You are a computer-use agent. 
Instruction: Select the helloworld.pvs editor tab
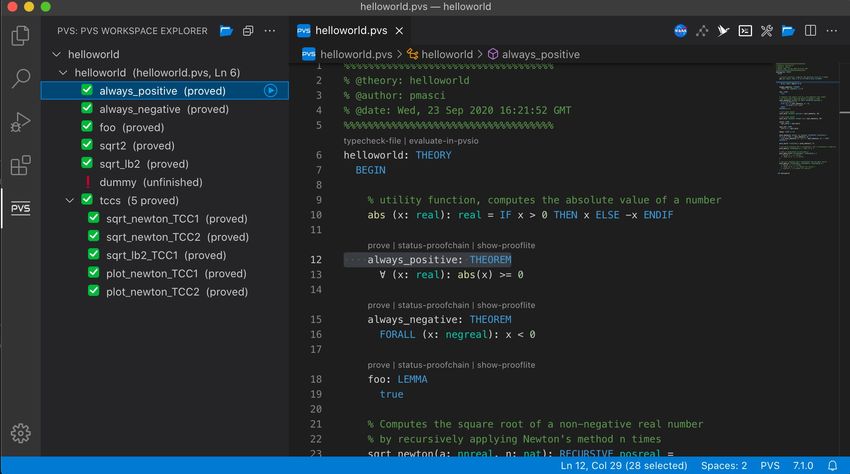[x=351, y=31]
